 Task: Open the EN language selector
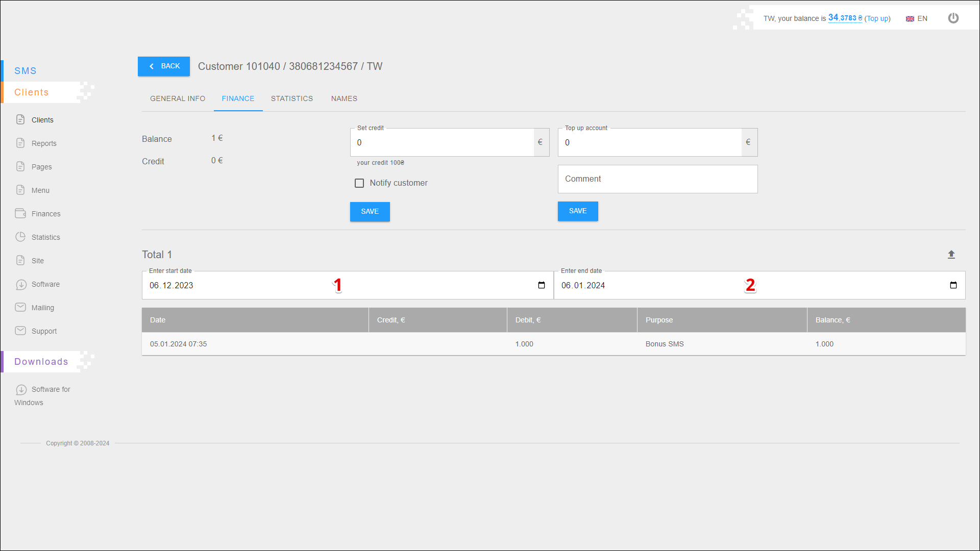[x=917, y=18]
